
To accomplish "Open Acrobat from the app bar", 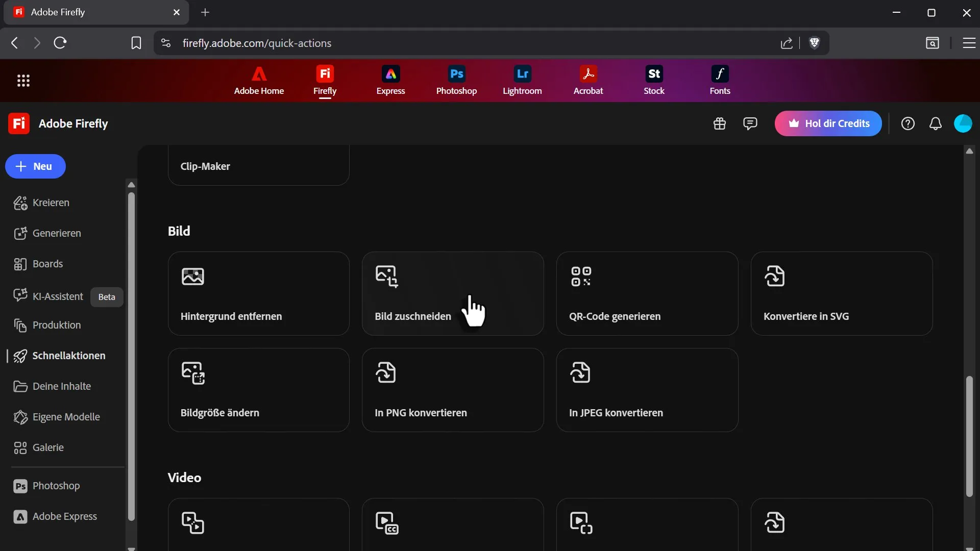I will (588, 81).
